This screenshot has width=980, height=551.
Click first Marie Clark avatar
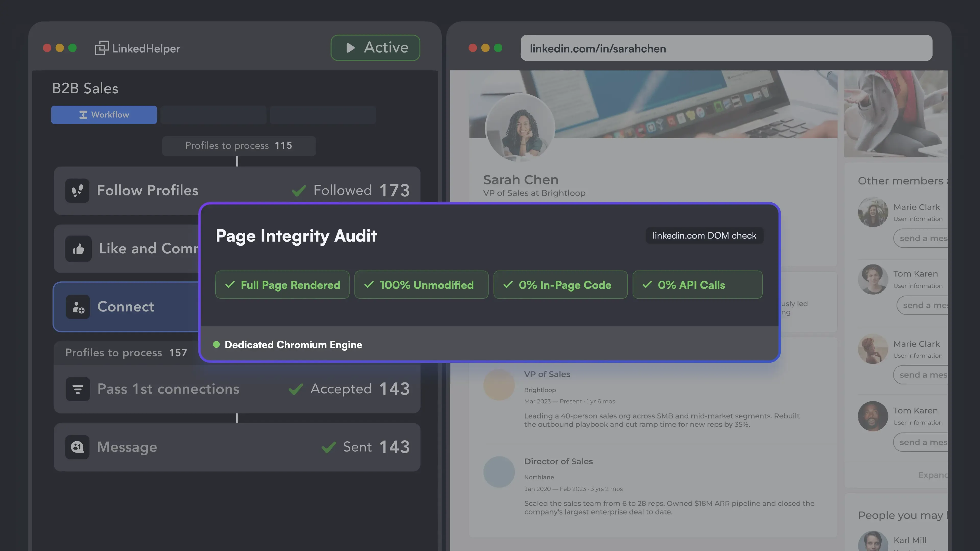[x=873, y=212]
